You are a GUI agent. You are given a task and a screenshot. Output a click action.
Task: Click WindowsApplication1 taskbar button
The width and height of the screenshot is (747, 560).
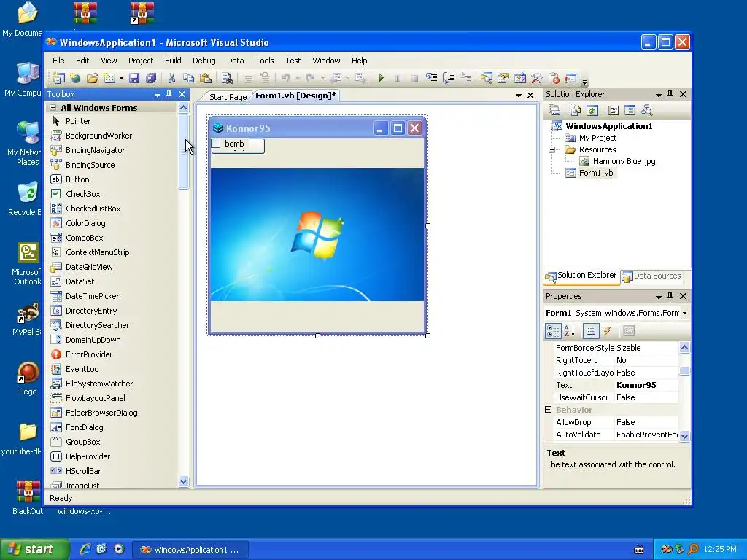pyautogui.click(x=190, y=550)
